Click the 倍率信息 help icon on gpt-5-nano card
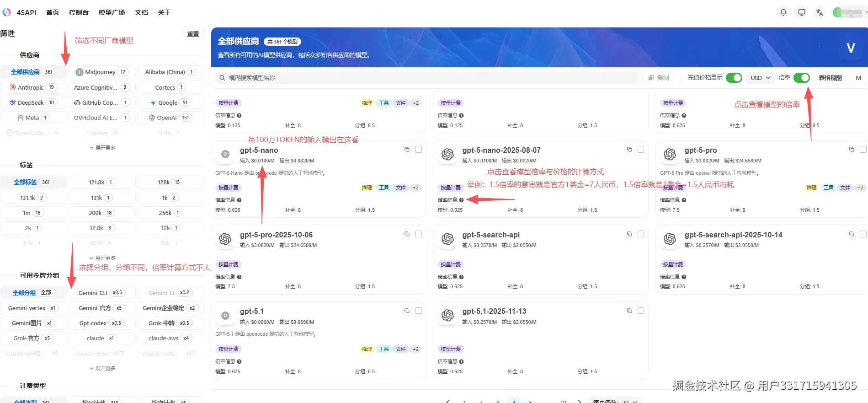Image resolution: width=868 pixels, height=403 pixels. point(239,200)
